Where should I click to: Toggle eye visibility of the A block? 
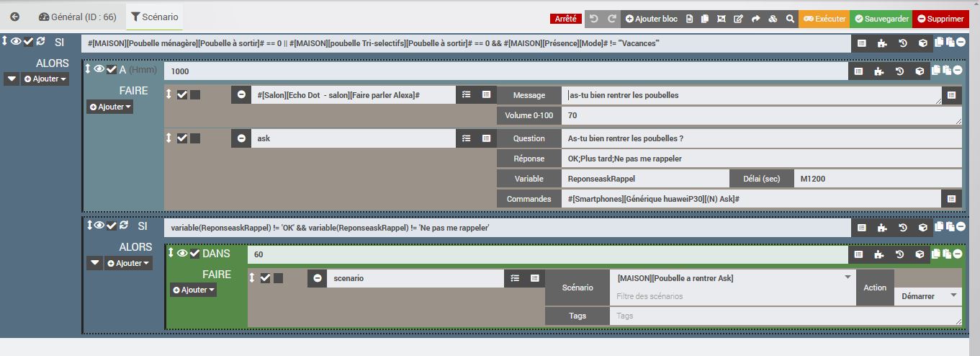[x=99, y=69]
